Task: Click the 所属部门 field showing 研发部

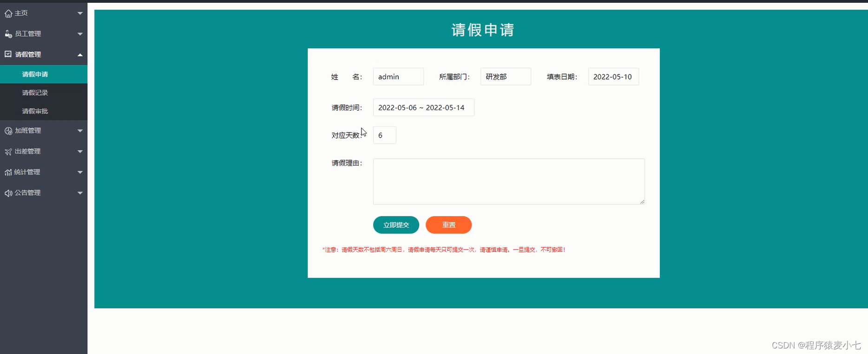Action: 506,77
